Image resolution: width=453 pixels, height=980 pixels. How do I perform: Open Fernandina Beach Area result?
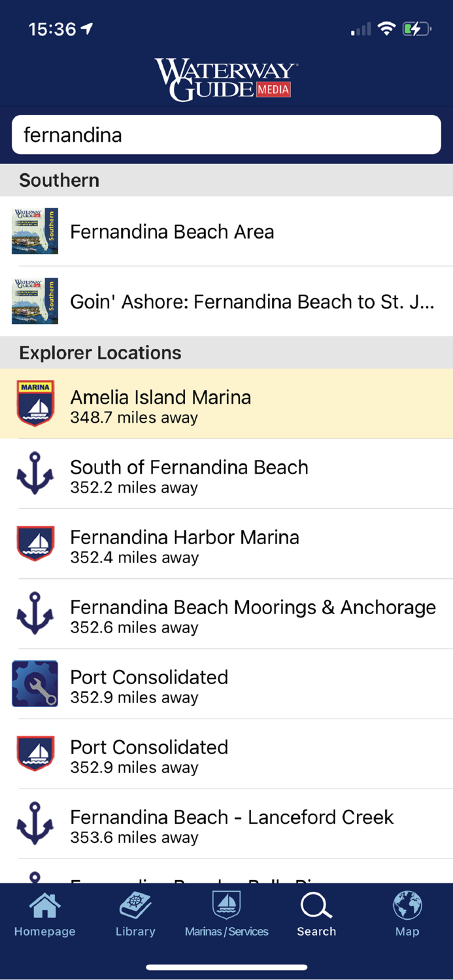click(x=172, y=232)
